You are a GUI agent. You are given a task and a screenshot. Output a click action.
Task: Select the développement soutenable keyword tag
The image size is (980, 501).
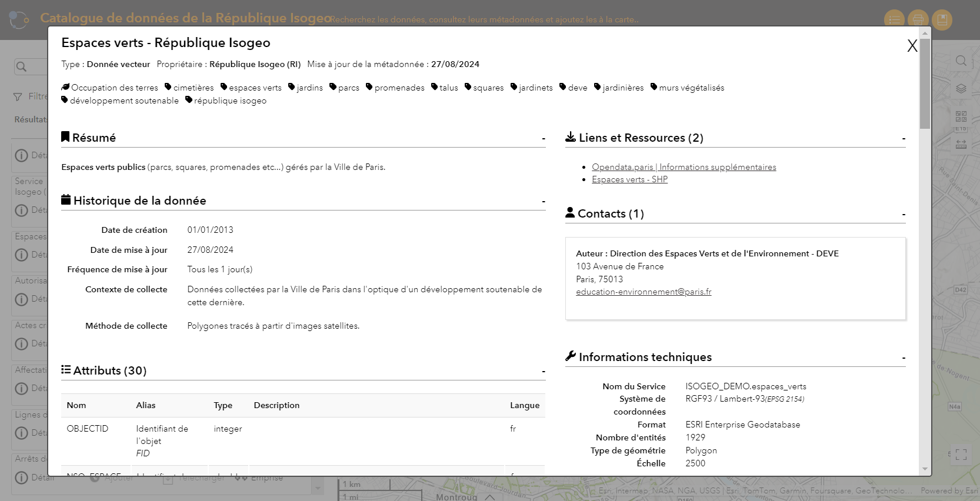tap(120, 101)
